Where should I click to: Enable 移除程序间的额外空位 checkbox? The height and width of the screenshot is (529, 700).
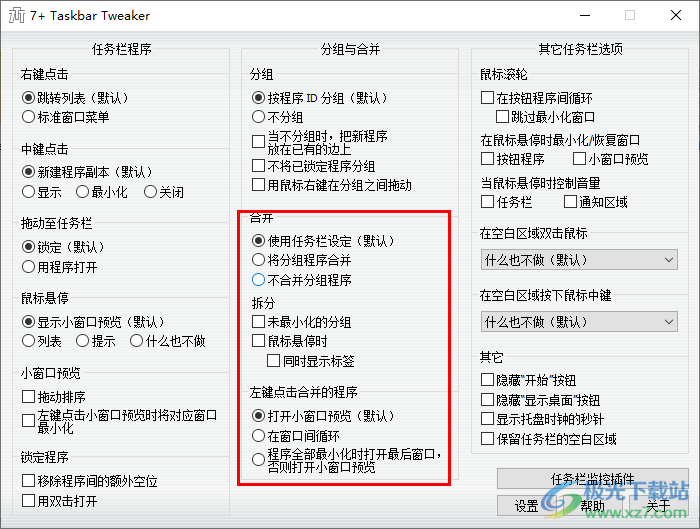28,481
